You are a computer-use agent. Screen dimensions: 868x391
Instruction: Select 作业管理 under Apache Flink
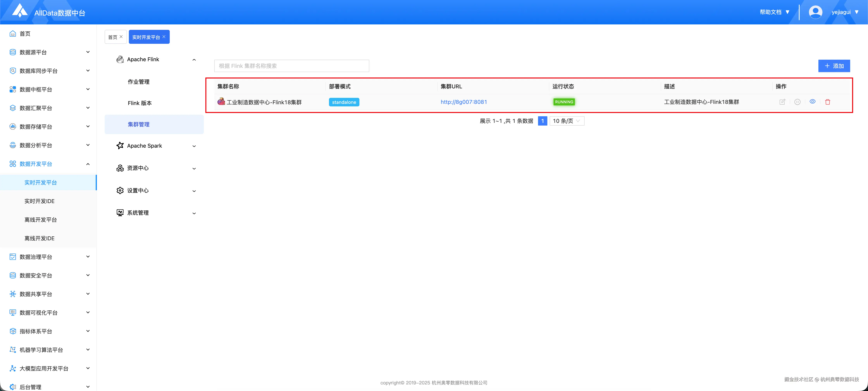[139, 82]
